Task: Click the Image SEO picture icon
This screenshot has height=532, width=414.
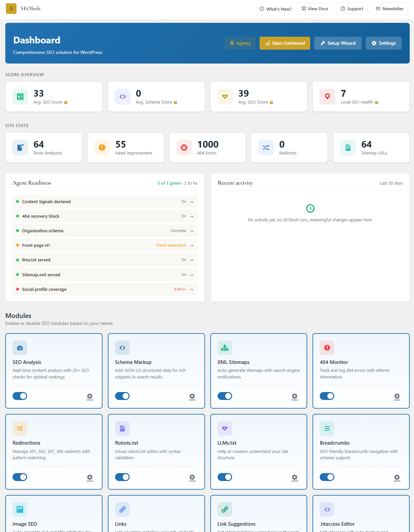Action: (x=20, y=510)
